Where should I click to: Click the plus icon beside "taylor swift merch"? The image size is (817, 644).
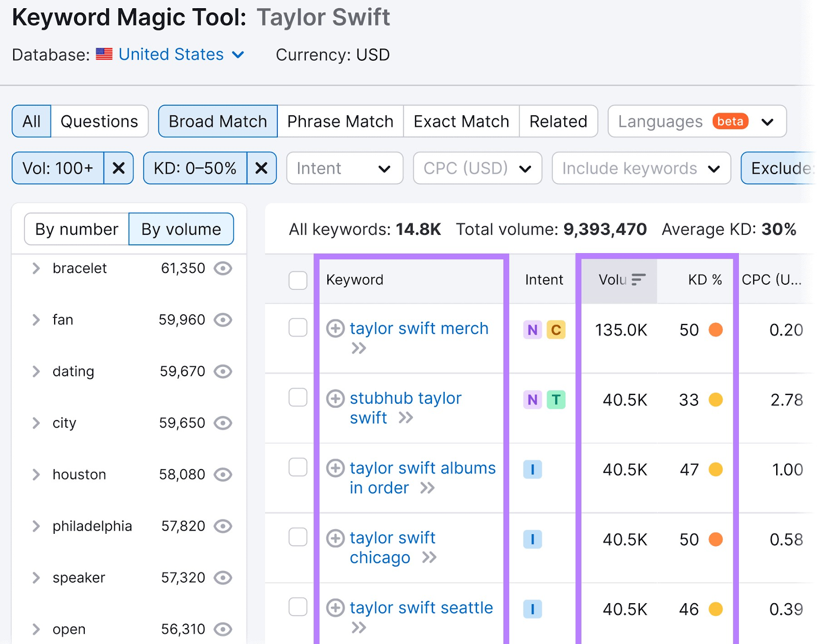coord(335,329)
